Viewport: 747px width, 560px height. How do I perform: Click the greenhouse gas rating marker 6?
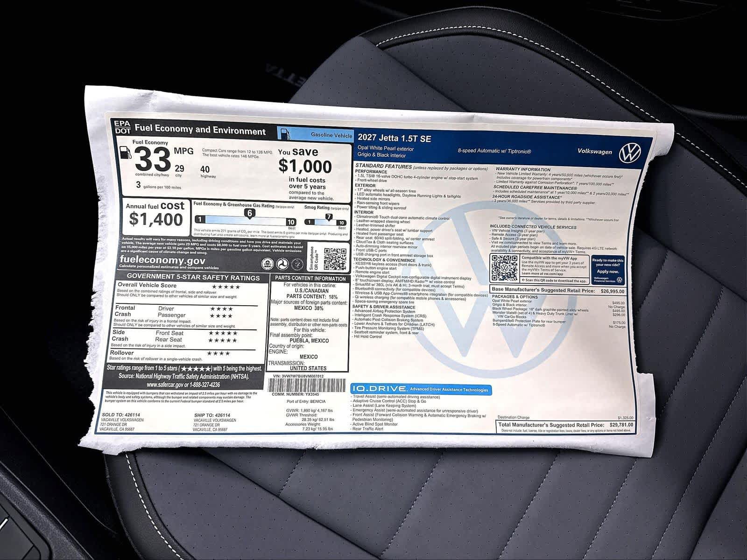[250, 213]
